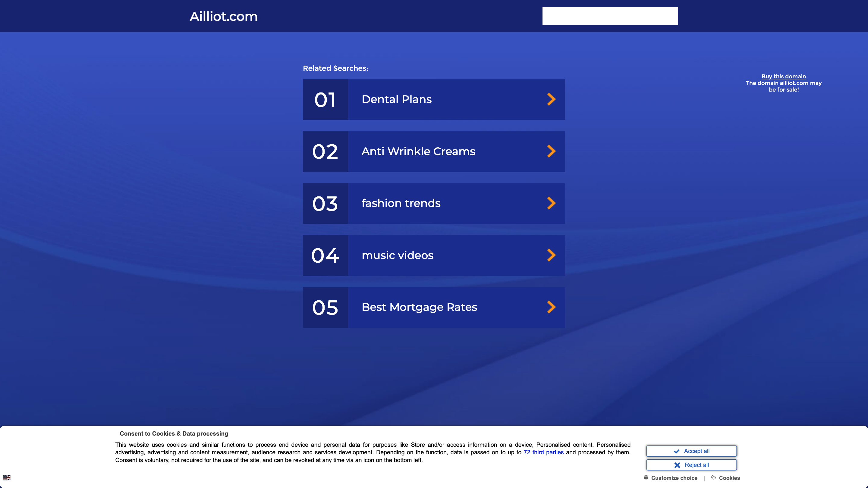The image size is (868, 488).
Task: Select the Anti Wrinkle Creams search item
Action: [434, 151]
